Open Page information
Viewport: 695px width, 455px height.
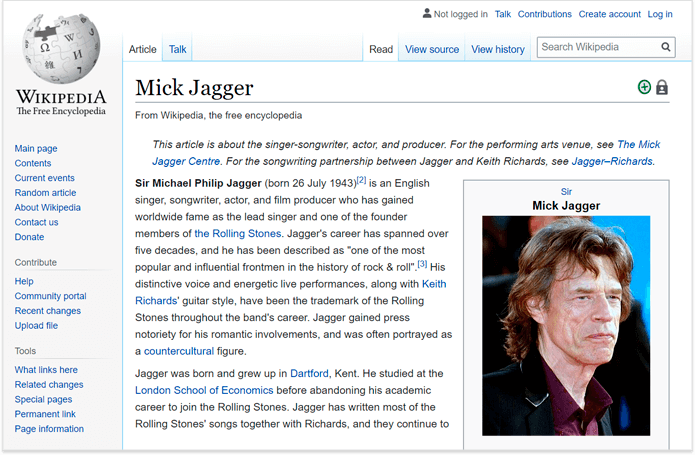point(49,429)
